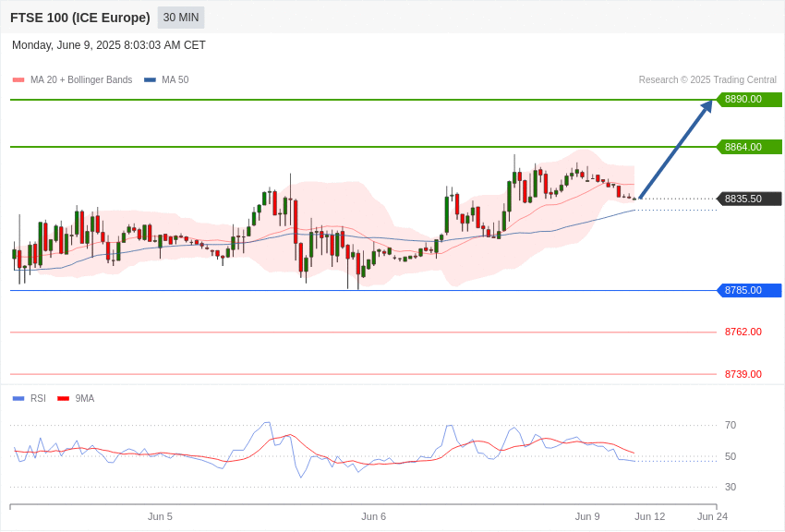Click the MA 50 blue legend swatch

tap(150, 79)
